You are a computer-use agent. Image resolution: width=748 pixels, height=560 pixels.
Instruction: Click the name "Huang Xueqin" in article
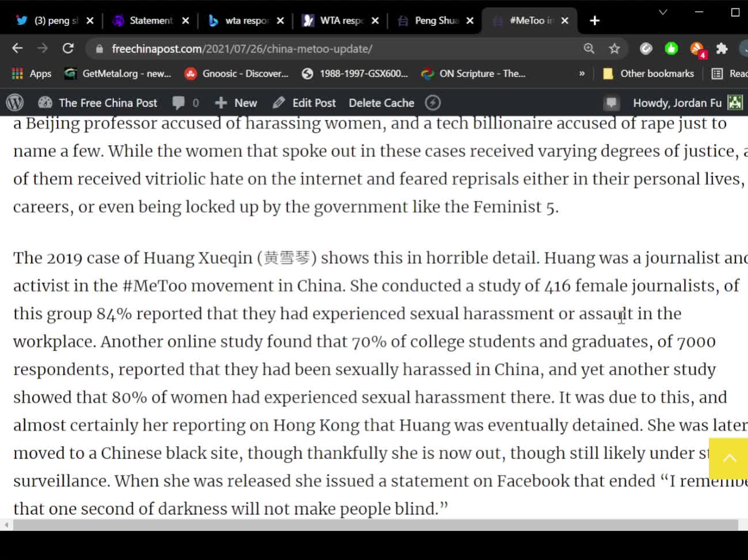click(198, 258)
